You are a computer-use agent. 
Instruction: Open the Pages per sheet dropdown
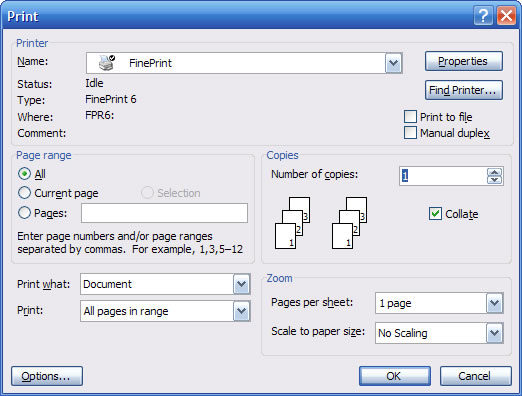pos(494,303)
